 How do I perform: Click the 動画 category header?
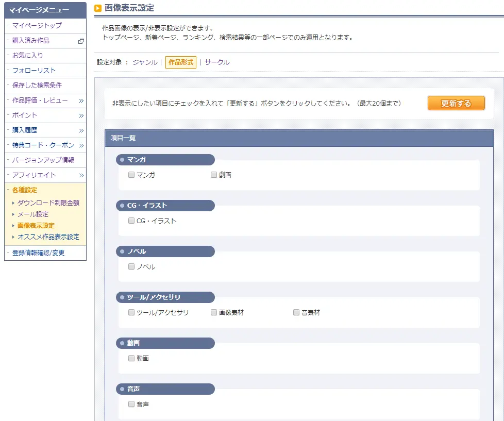(x=165, y=343)
